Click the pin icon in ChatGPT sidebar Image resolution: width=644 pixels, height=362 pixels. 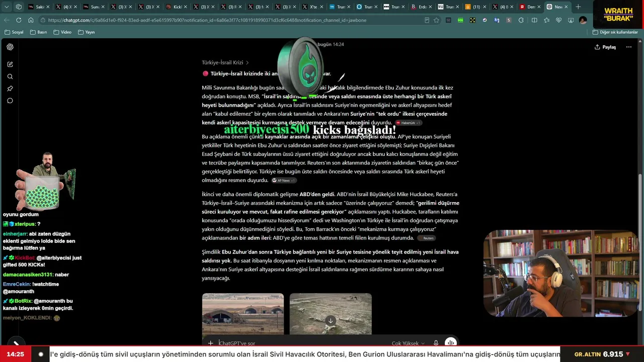coord(10,88)
